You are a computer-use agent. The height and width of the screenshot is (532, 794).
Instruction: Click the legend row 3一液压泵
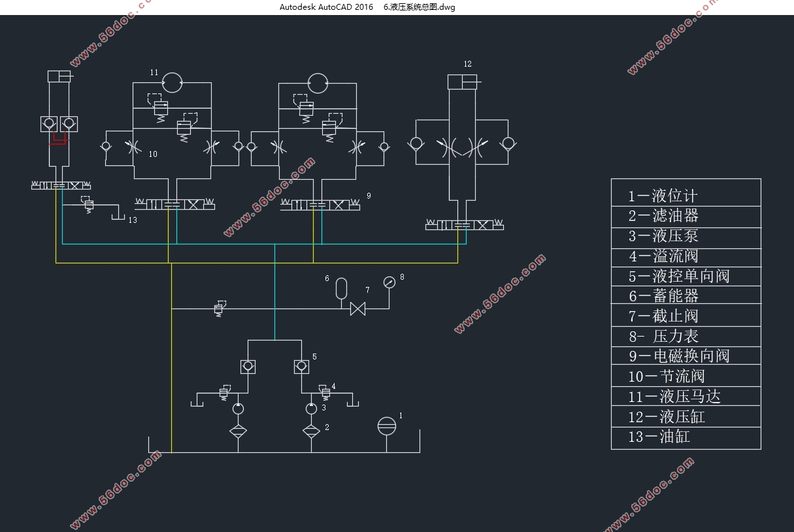[686, 236]
